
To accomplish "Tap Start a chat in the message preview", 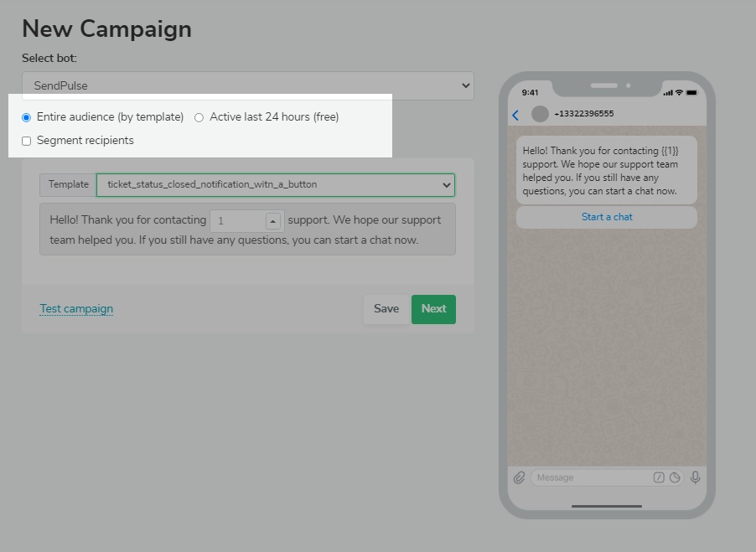I will point(607,216).
